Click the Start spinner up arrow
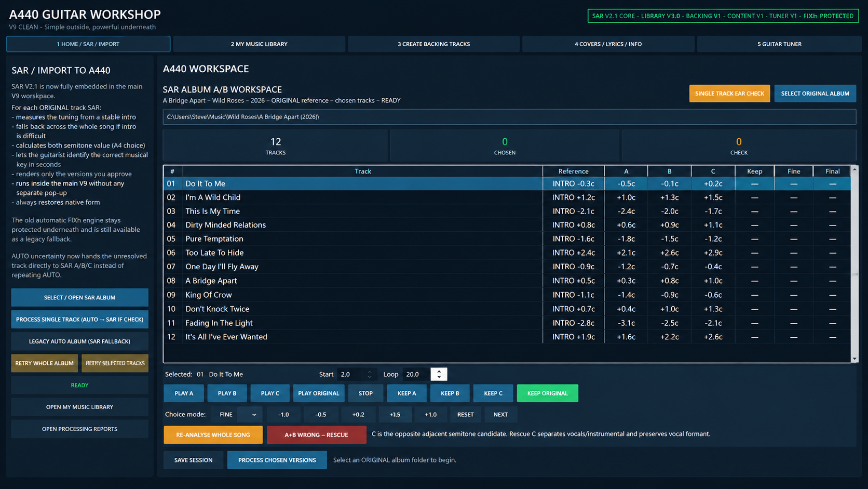 click(370, 372)
